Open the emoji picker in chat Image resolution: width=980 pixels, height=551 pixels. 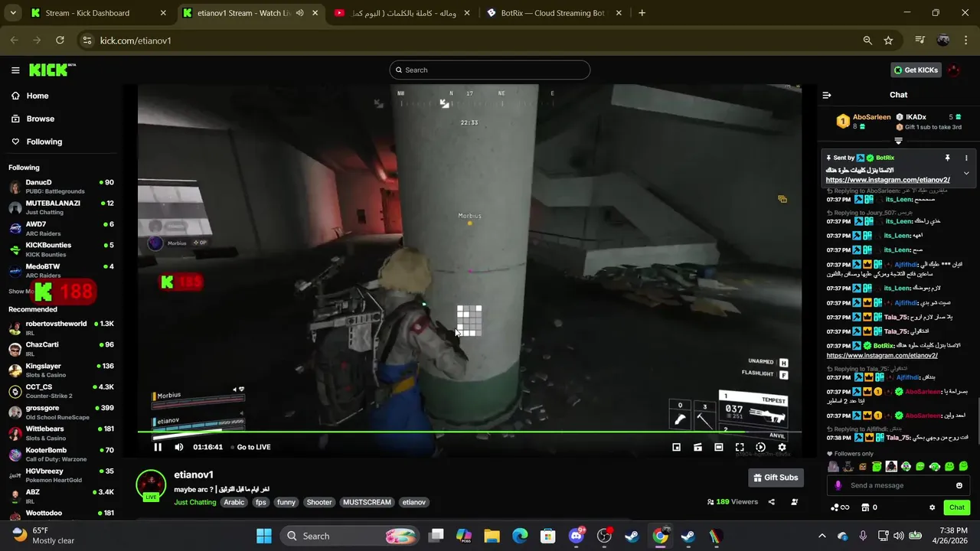click(x=959, y=485)
